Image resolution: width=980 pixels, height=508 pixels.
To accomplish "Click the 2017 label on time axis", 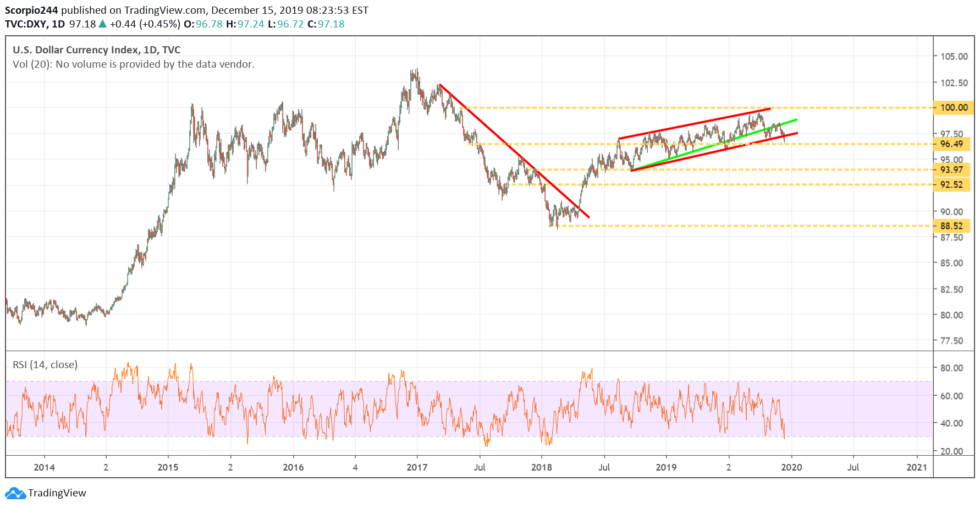I will pos(417,467).
